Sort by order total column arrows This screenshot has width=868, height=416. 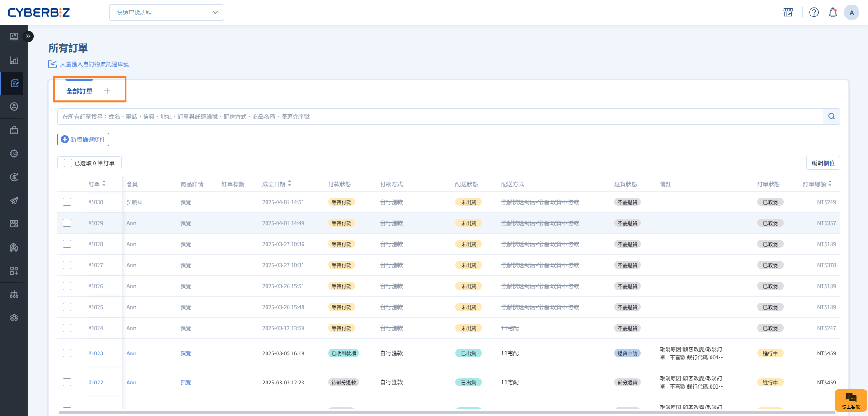[x=830, y=184]
